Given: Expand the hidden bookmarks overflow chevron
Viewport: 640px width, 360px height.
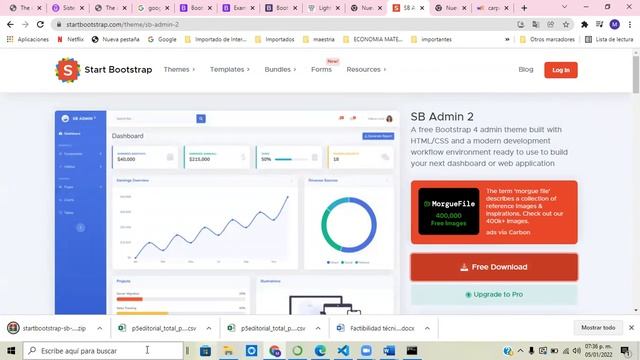Looking at the screenshot, I should 507,40.
